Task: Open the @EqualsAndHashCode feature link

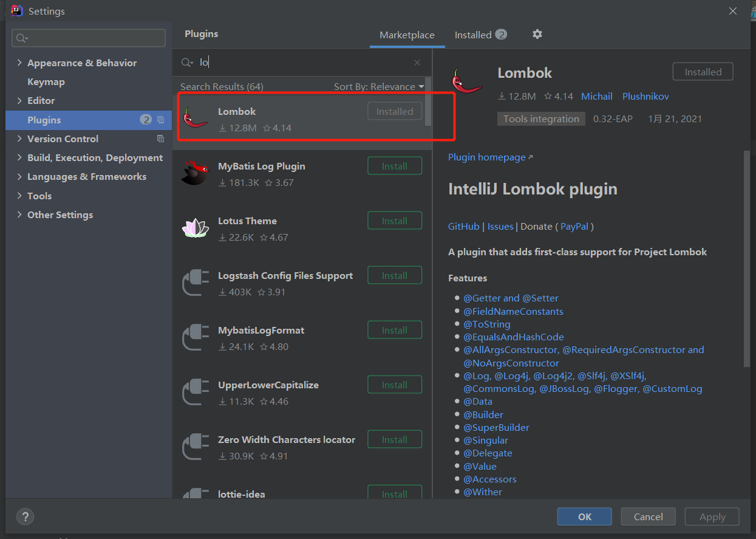Action: click(x=514, y=337)
